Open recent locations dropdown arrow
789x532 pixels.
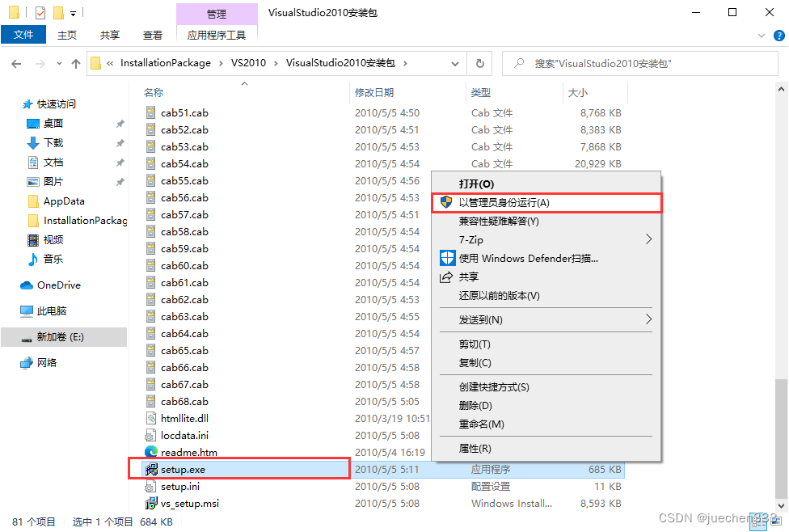point(59,63)
